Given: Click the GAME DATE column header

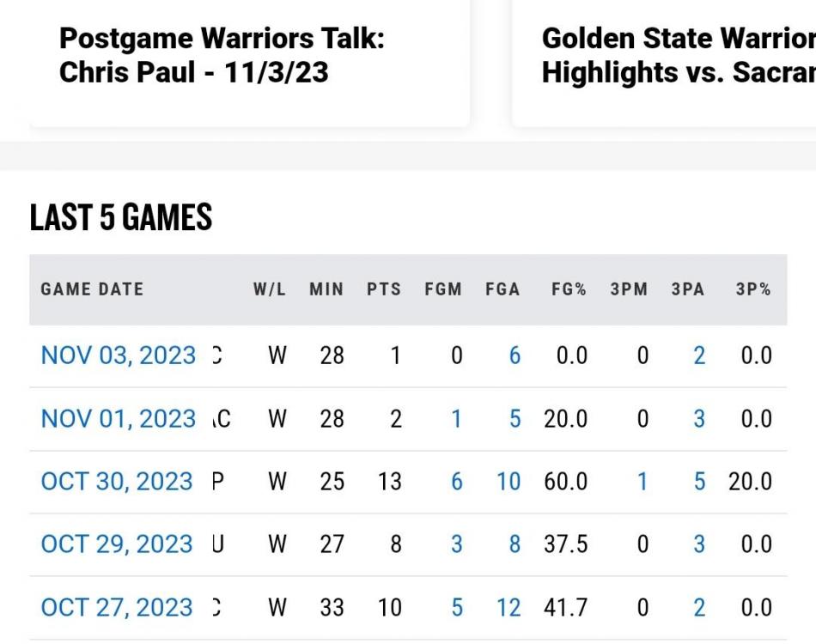Looking at the screenshot, I should click(x=92, y=289).
